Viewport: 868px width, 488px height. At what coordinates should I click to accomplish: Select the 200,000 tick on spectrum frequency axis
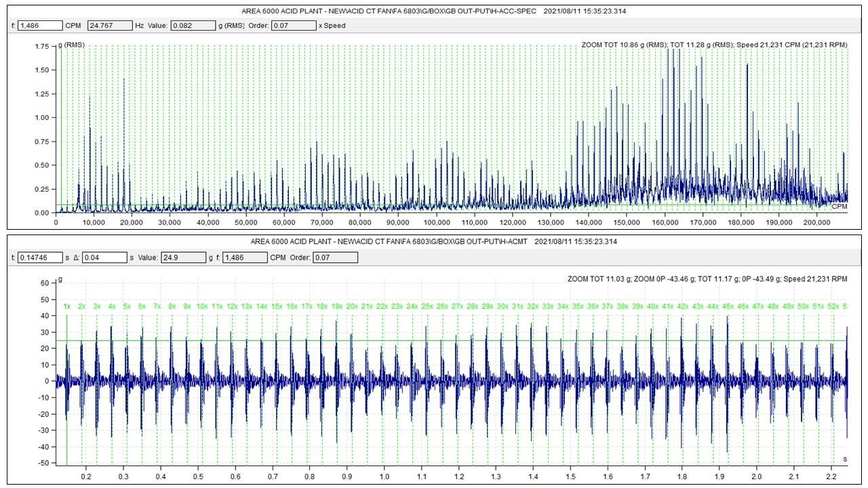[x=818, y=222]
